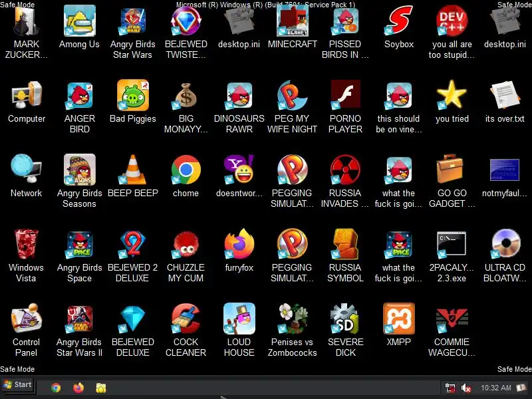Screen dimensions: 532x399
Task: Open Firefox from the taskbar
Action: pyautogui.click(x=78, y=388)
